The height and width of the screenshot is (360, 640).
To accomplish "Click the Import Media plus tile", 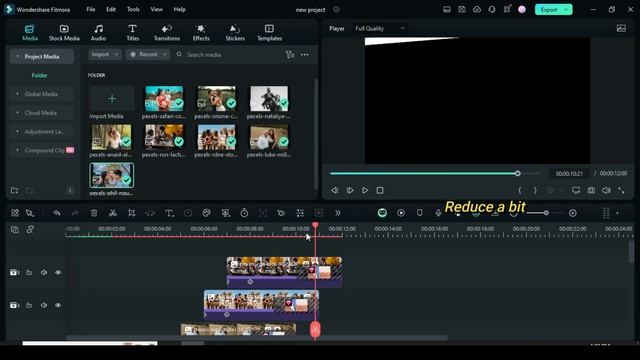I will 112,98.
